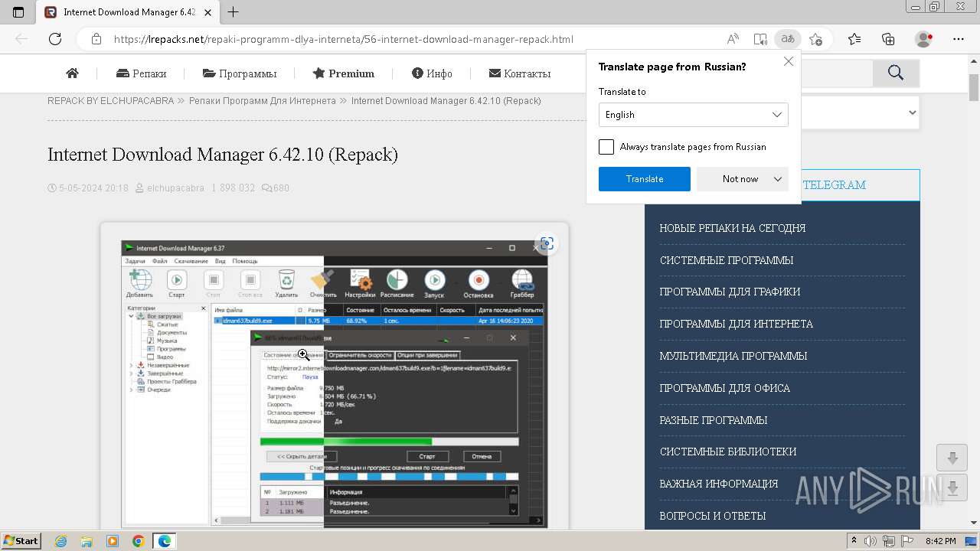The height and width of the screenshot is (551, 980).
Task: Open the comments count 680
Action: coord(276,187)
